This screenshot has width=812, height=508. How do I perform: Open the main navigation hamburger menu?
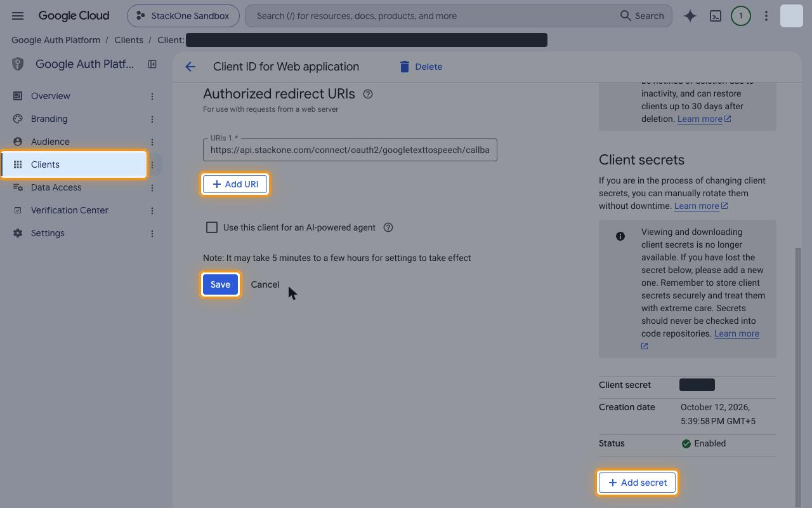(18, 16)
